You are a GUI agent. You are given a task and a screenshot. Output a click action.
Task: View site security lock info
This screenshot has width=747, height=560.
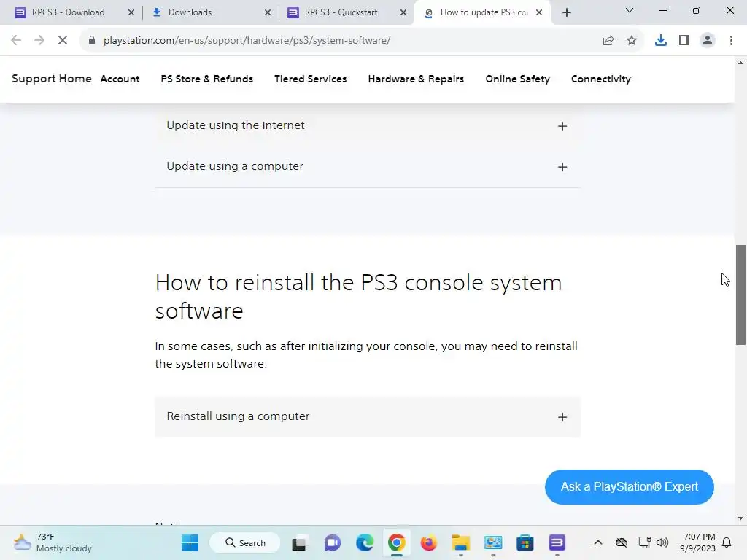(92, 41)
